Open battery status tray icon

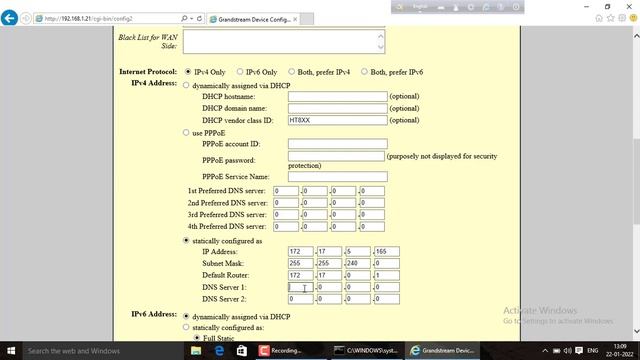556,351
